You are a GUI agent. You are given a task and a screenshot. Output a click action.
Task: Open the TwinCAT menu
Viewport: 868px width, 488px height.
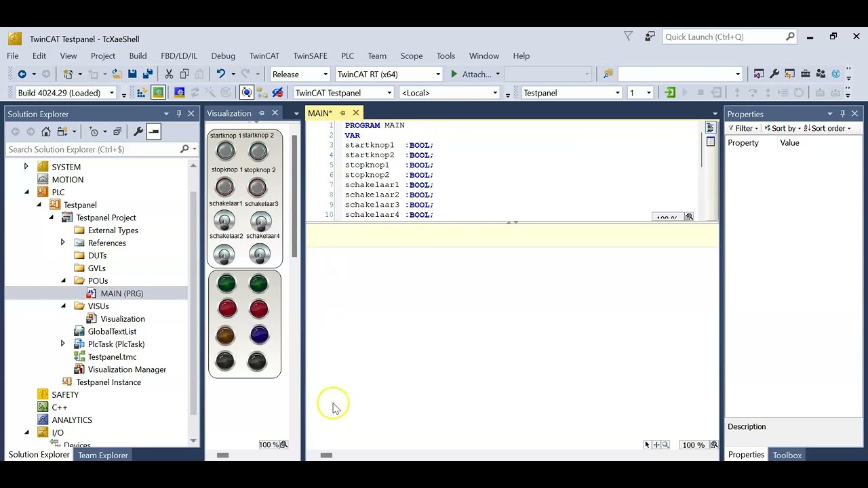click(264, 56)
